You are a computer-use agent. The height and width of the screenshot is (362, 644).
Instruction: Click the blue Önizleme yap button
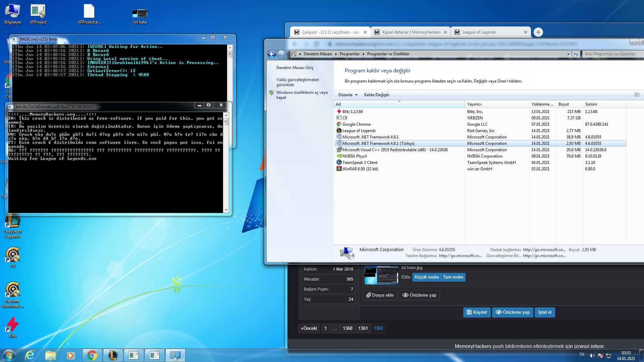pyautogui.click(x=513, y=312)
